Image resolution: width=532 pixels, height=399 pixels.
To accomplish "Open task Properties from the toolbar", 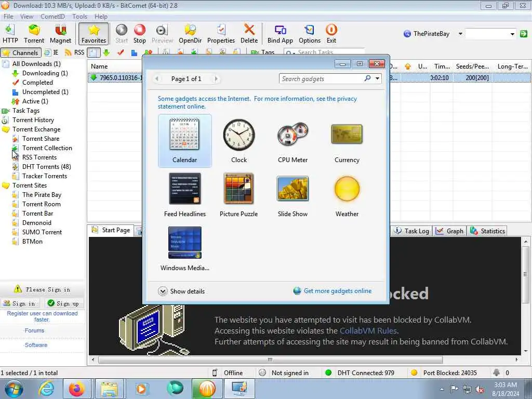I will tap(221, 34).
